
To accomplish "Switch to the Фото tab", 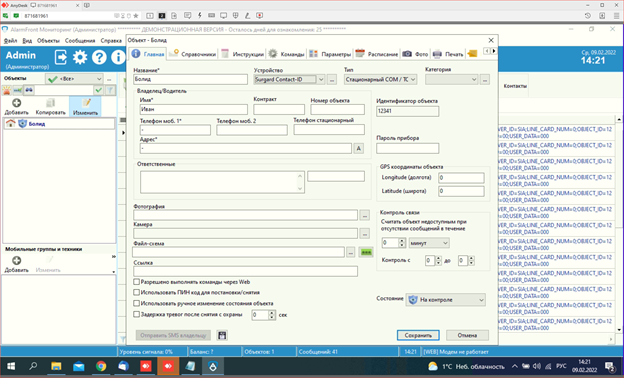I will tap(416, 54).
